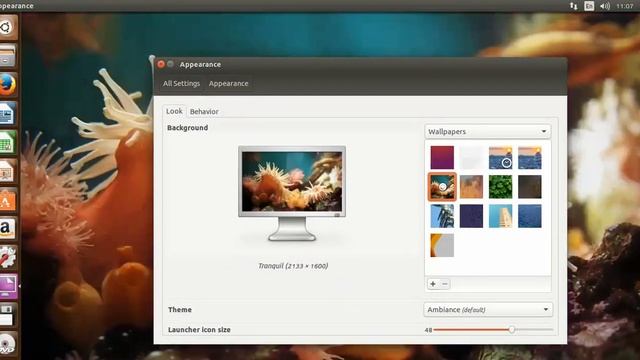
Task: Select the orange blurry wallpaper thumbnail
Action: [x=471, y=187]
